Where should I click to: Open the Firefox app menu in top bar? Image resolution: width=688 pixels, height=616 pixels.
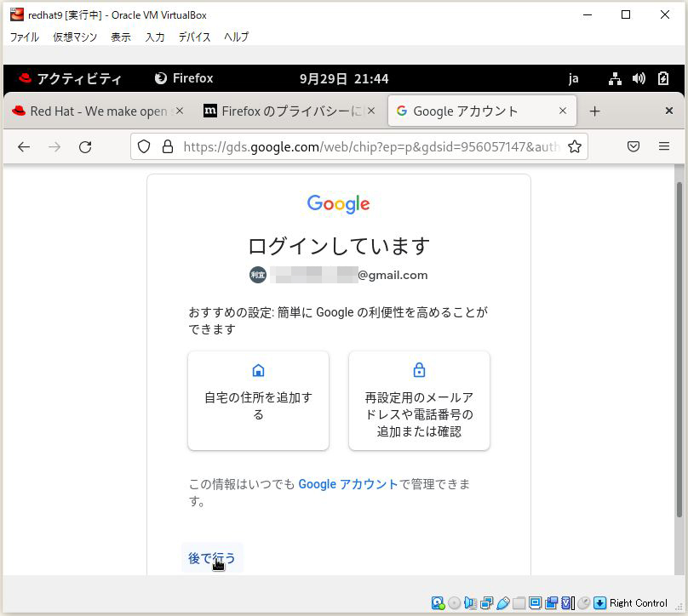tap(184, 78)
